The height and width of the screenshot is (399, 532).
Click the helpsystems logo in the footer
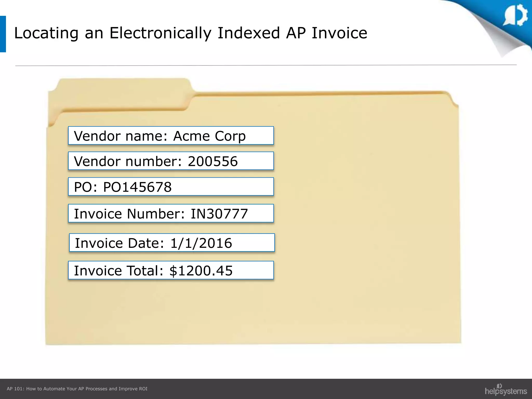click(x=506, y=389)
